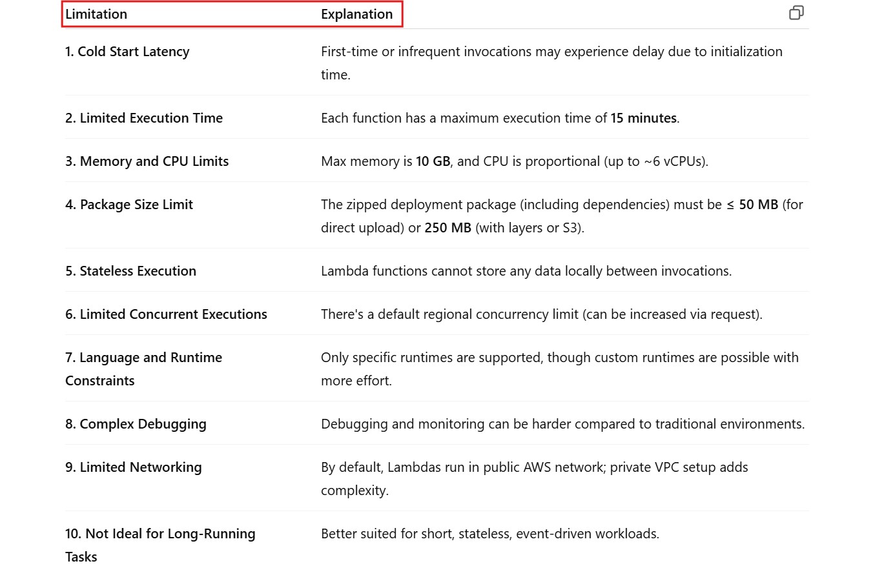Click the bold 250 MB value
The height and width of the screenshot is (588, 875).
pyautogui.click(x=448, y=228)
